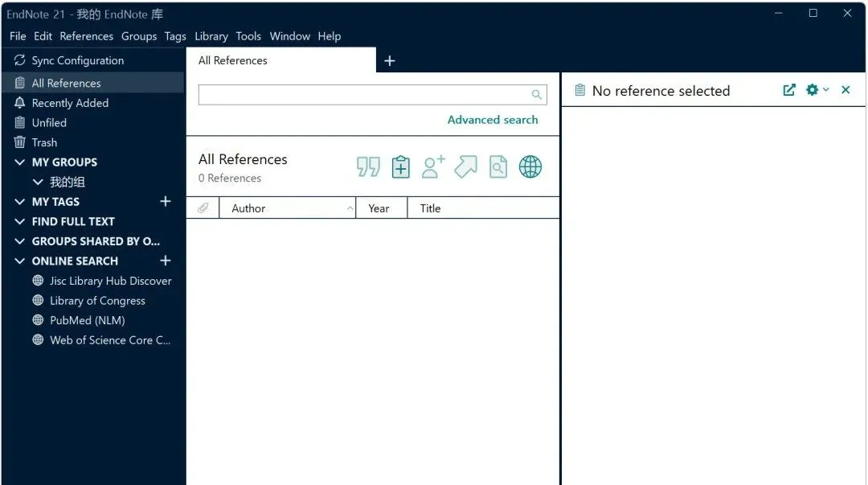Add a new tag with MY TAGS plus

point(165,201)
